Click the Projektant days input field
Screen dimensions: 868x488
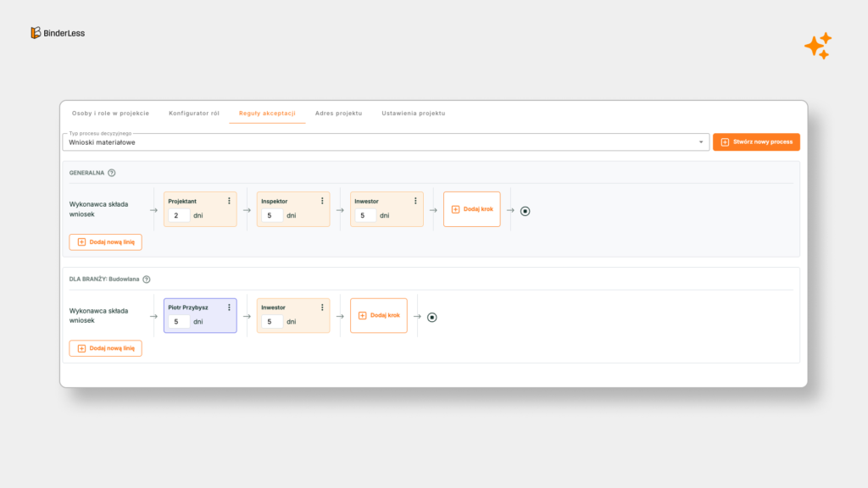tap(177, 216)
